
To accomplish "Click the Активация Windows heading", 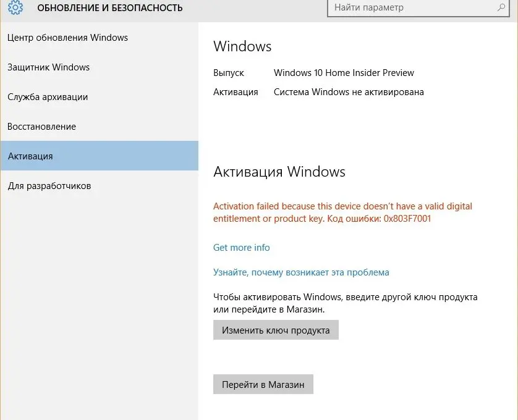I will 279,172.
